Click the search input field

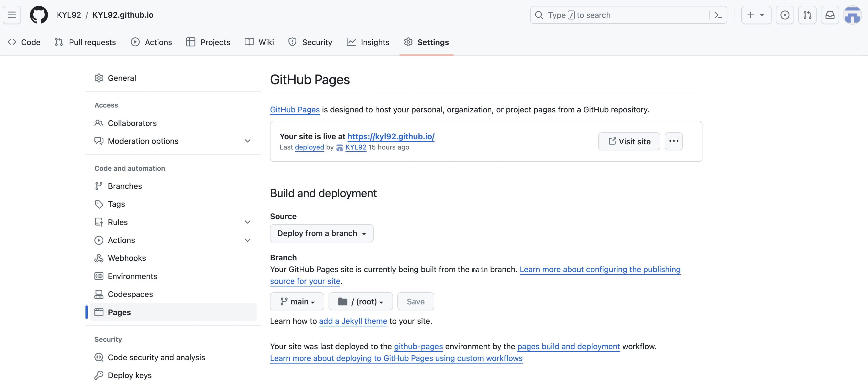click(x=628, y=15)
